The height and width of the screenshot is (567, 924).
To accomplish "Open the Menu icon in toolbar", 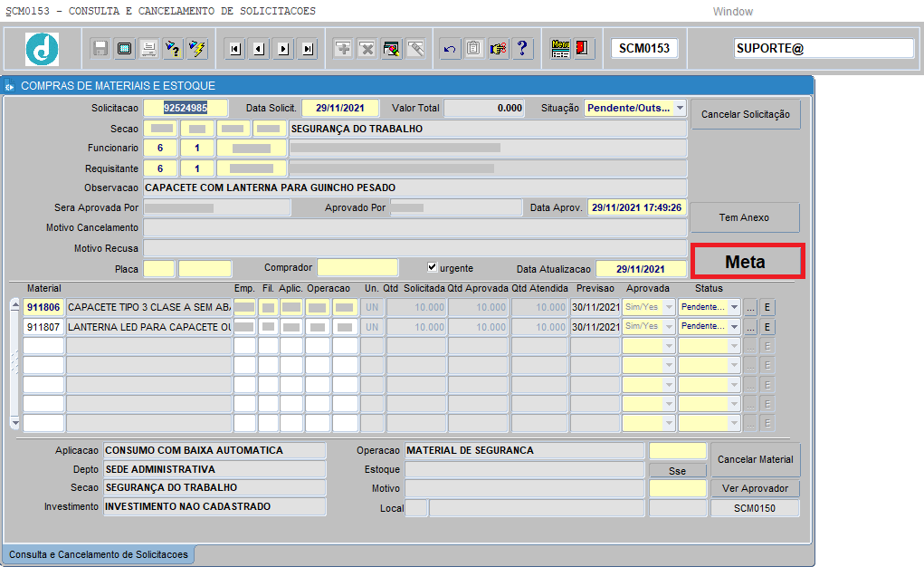I will [x=560, y=48].
